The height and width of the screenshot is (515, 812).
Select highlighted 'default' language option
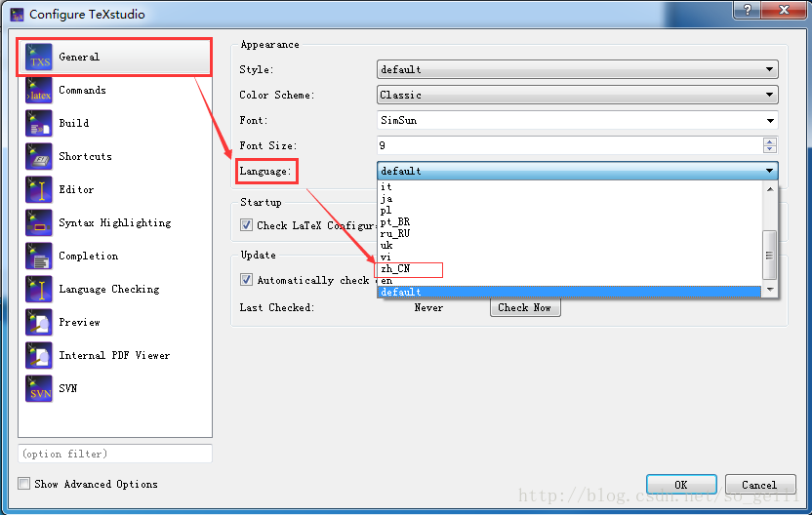click(x=569, y=292)
